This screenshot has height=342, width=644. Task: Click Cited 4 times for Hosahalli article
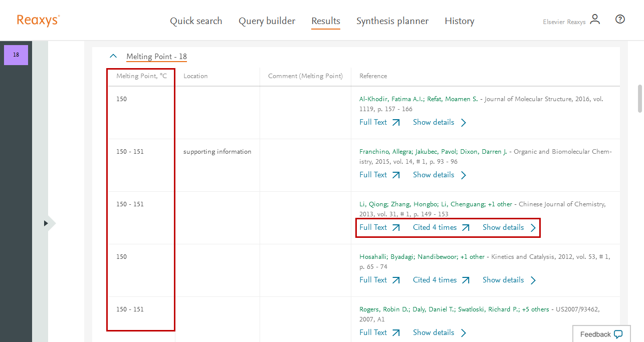tap(441, 280)
